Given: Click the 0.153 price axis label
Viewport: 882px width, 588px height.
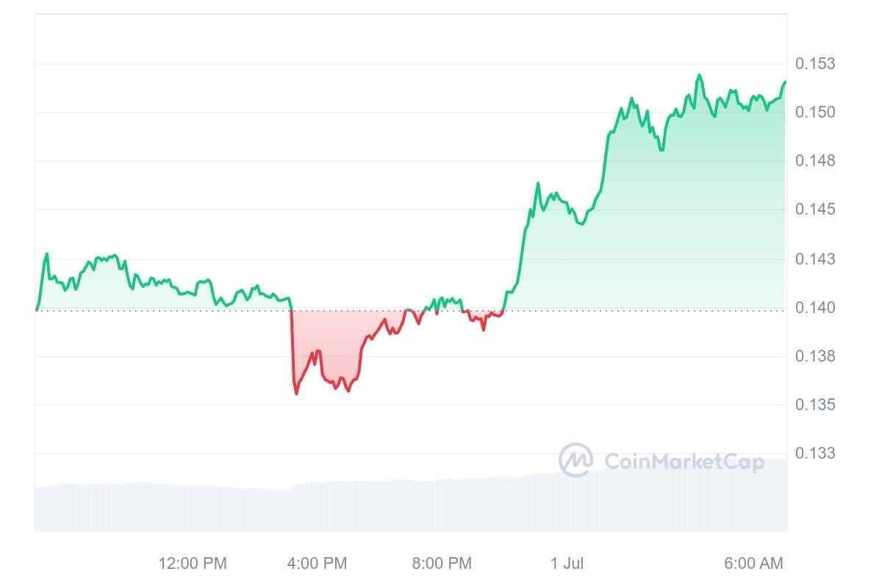Looking at the screenshot, I should 816,64.
